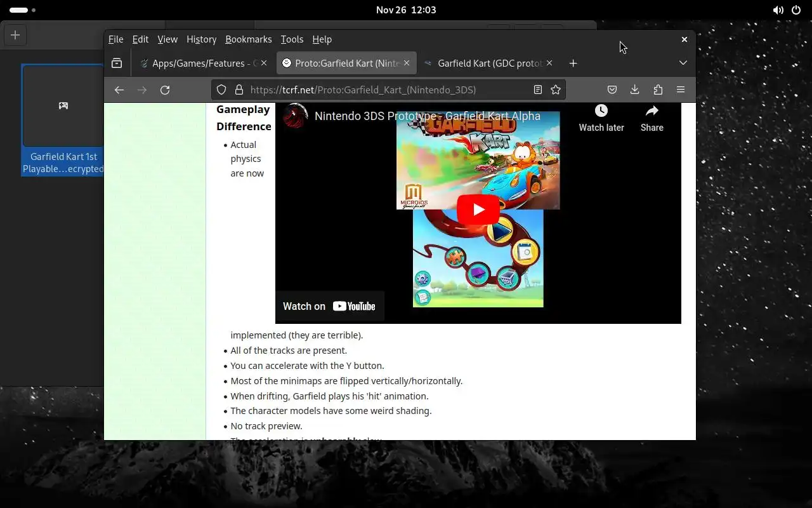The image size is (812, 508).
Task: Add new tab in background window
Action: (15, 35)
